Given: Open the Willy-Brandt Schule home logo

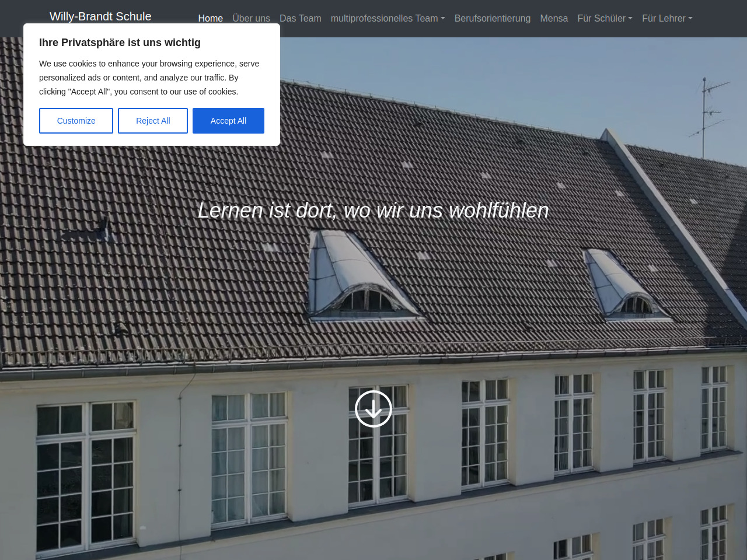Looking at the screenshot, I should click(x=100, y=16).
